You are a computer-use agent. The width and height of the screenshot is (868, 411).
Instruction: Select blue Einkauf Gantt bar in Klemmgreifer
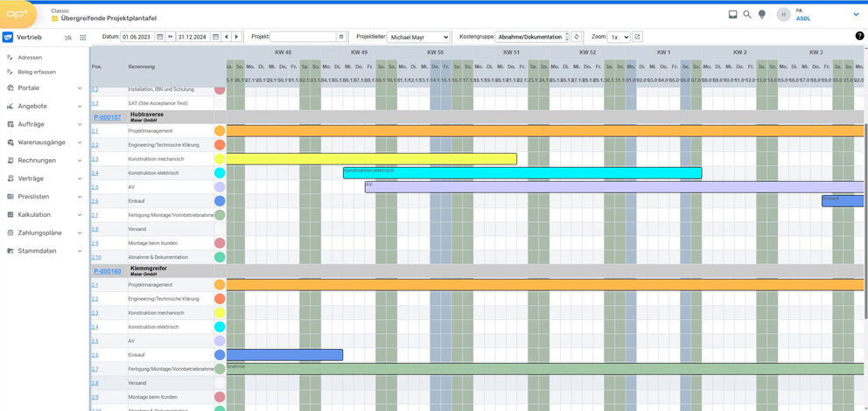click(x=284, y=354)
